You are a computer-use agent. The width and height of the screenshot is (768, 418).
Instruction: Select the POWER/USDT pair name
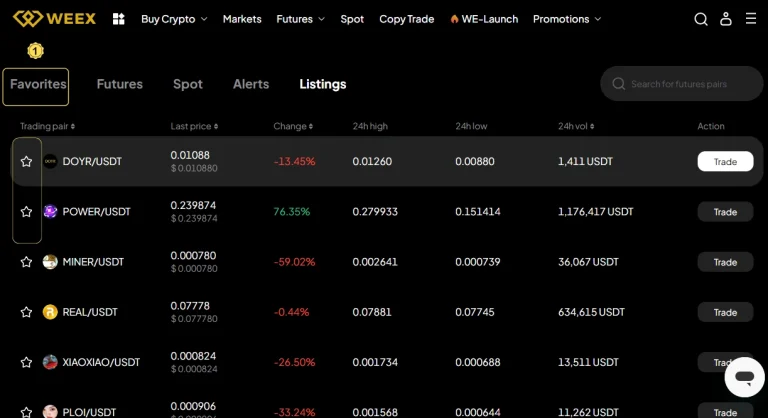click(96, 212)
